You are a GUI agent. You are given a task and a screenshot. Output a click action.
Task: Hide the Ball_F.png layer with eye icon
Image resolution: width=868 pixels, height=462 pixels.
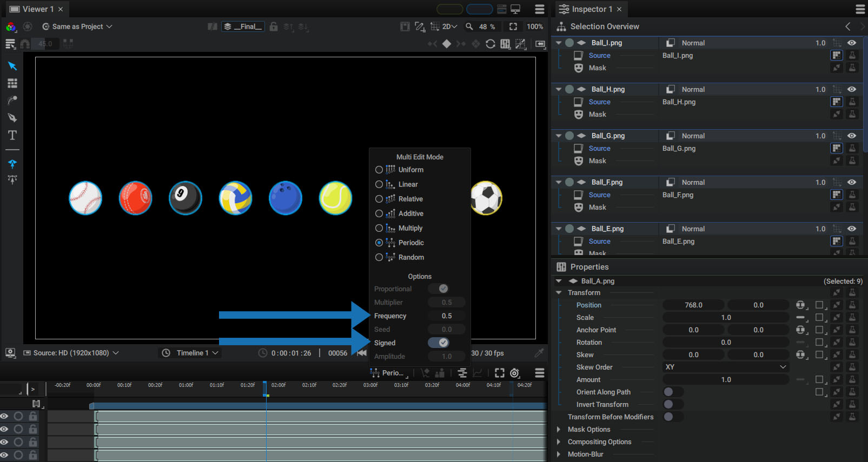click(852, 182)
